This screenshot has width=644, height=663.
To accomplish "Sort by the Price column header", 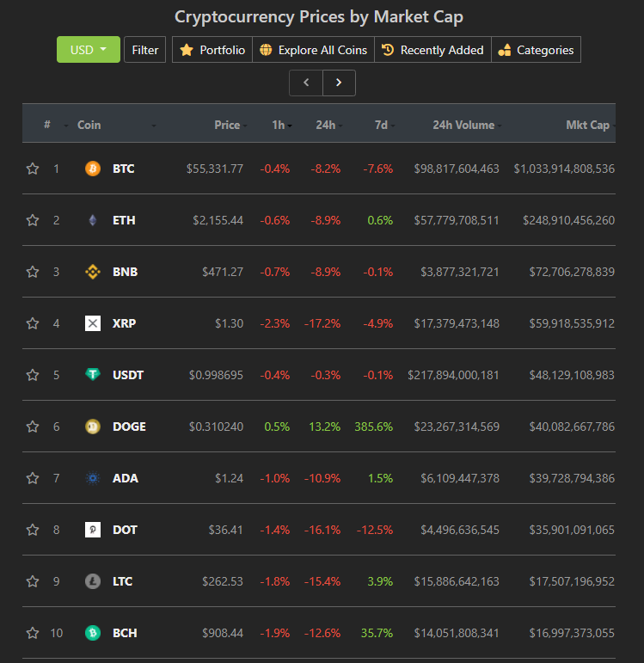I will (x=227, y=126).
